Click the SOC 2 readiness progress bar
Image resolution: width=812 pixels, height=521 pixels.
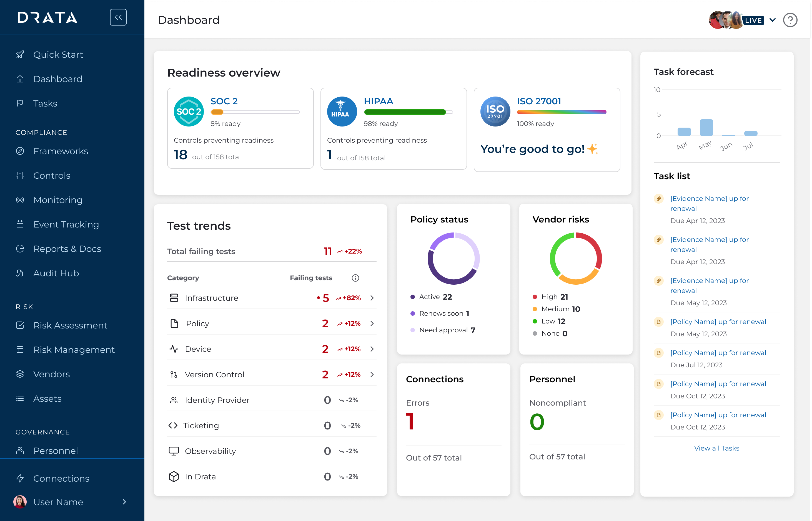pos(255,112)
